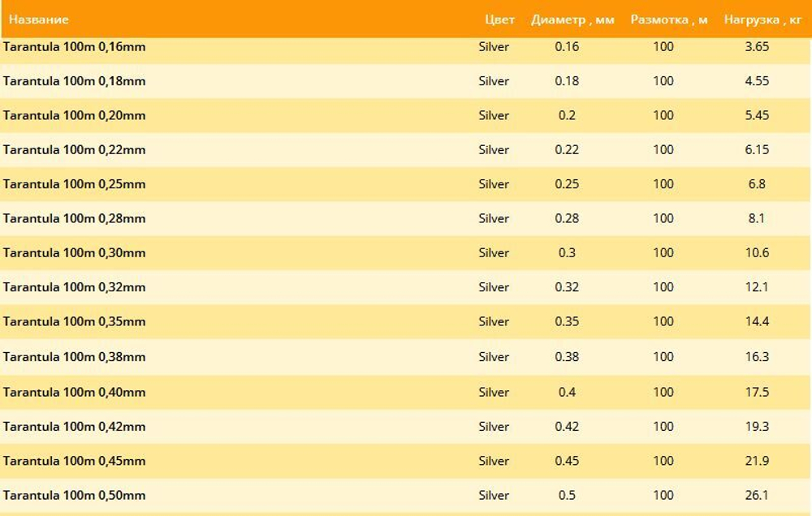Click diameter cell 0.45
Image resolution: width=812 pixels, height=516 pixels.
pos(567,461)
